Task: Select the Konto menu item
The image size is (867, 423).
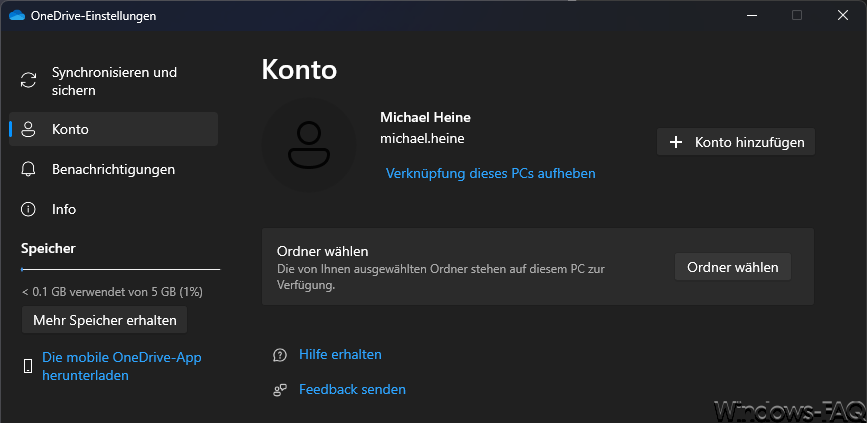Action: (113, 129)
